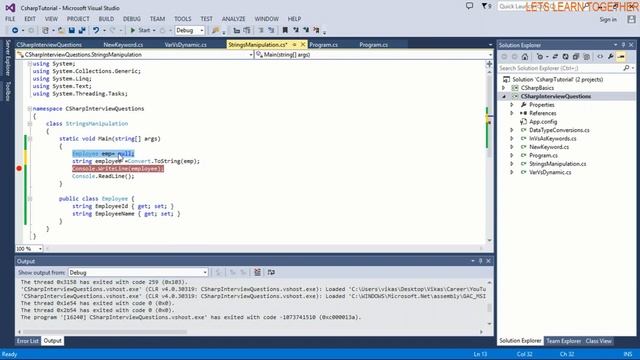Select DataTypeConversions.cs in Solution Explorer
The width and height of the screenshot is (640, 360).
[x=559, y=130]
